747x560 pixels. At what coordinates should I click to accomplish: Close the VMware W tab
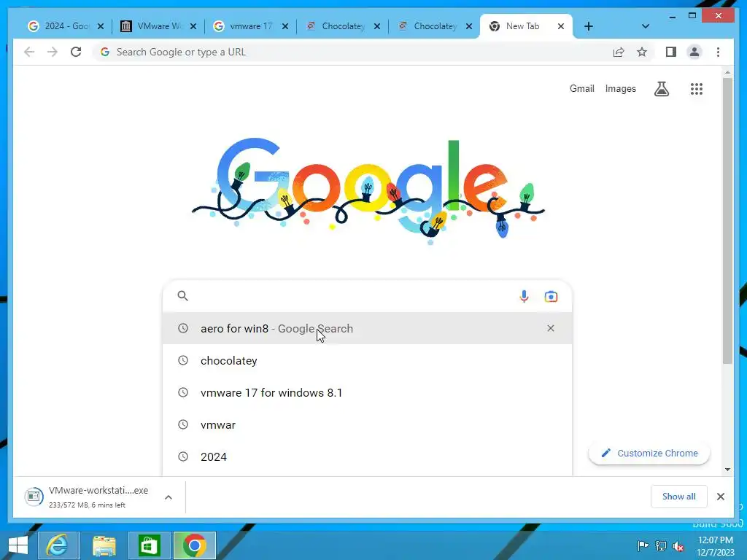pos(193,26)
